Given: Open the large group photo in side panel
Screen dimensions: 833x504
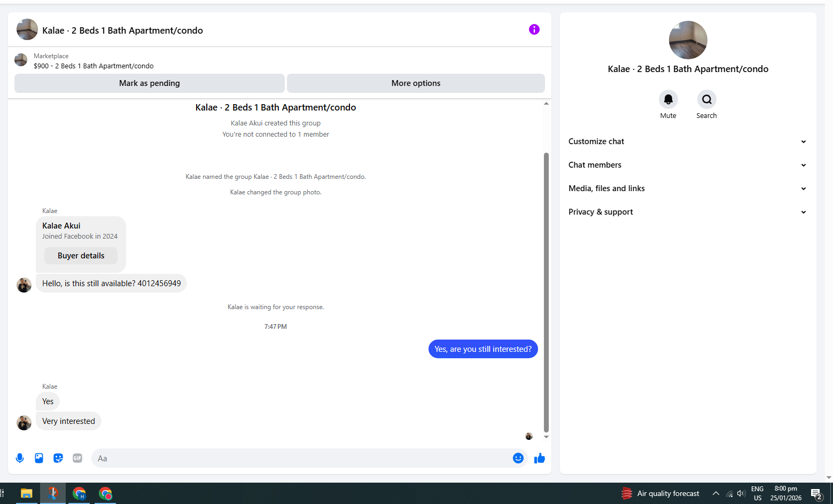Looking at the screenshot, I should 688,40.
